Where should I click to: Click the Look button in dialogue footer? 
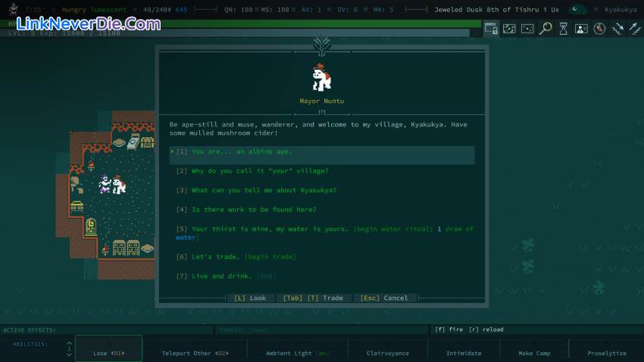(250, 298)
